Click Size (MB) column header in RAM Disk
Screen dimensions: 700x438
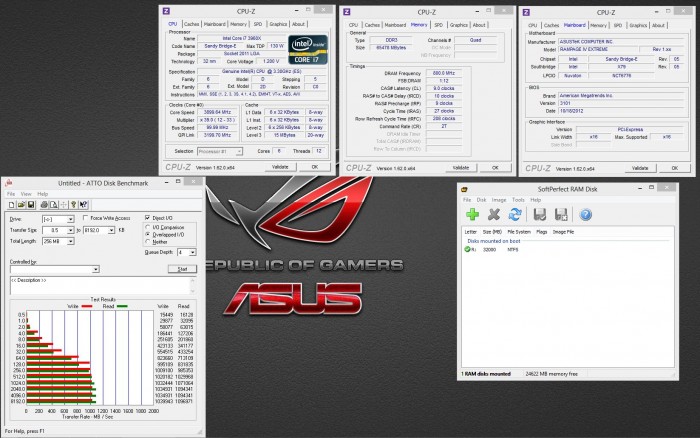[492, 232]
